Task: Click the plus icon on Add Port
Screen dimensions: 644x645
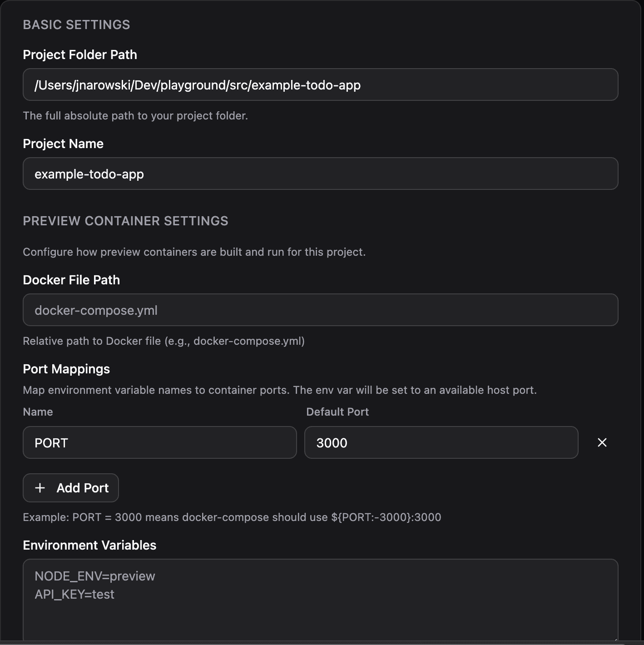Action: coord(40,488)
